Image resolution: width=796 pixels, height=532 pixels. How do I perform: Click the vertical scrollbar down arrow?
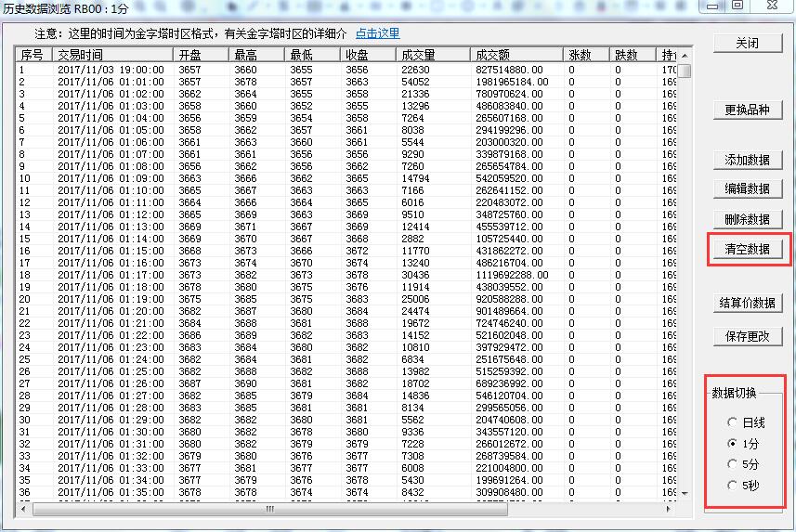click(685, 492)
